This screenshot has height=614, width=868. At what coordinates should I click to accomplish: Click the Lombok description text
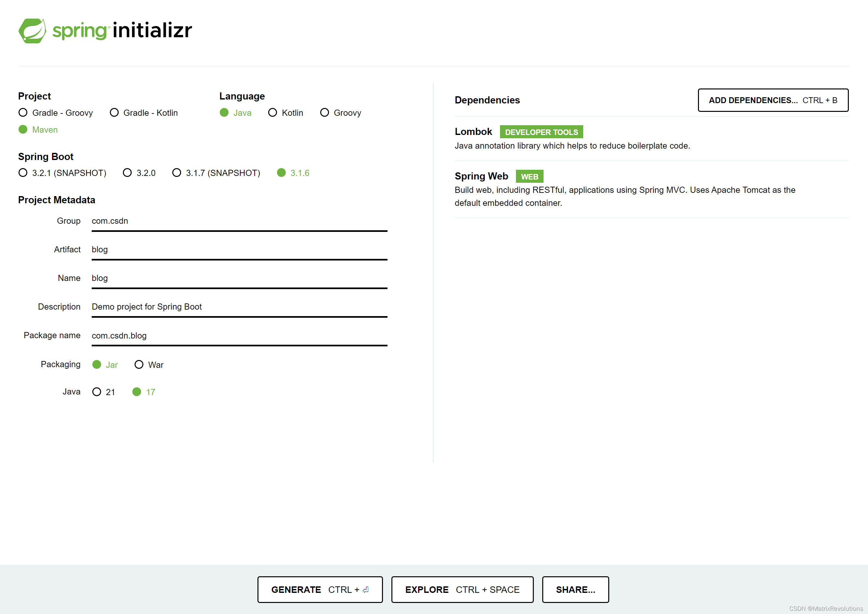(572, 146)
